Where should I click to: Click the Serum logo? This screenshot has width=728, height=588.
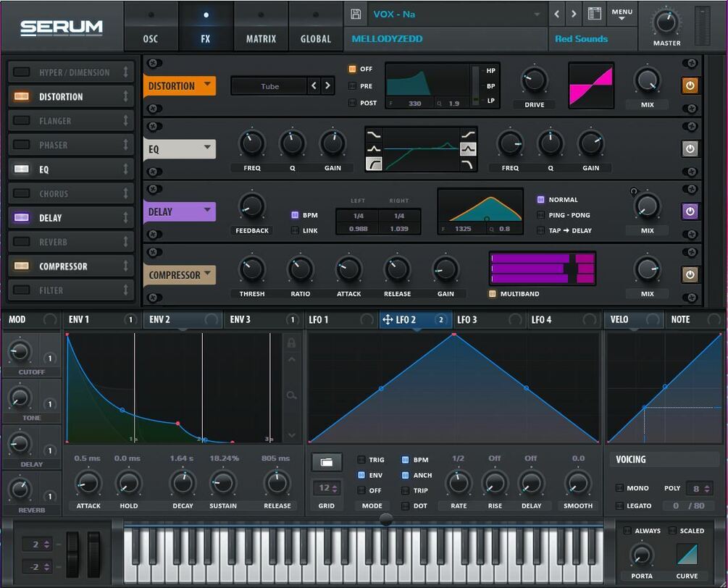pyautogui.click(x=62, y=28)
